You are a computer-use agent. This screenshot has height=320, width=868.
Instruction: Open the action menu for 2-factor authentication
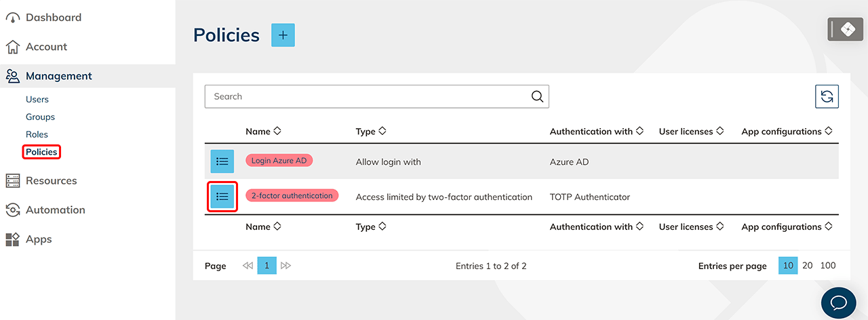(x=222, y=197)
